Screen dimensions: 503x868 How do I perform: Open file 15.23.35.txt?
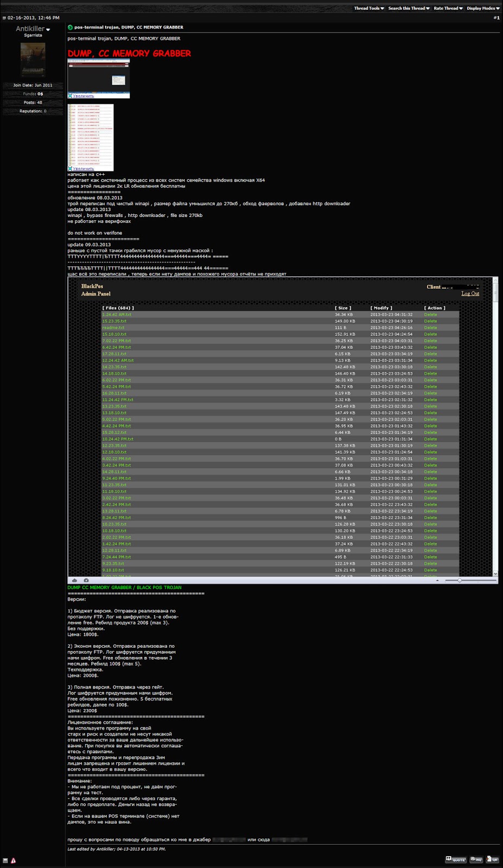pyautogui.click(x=114, y=321)
